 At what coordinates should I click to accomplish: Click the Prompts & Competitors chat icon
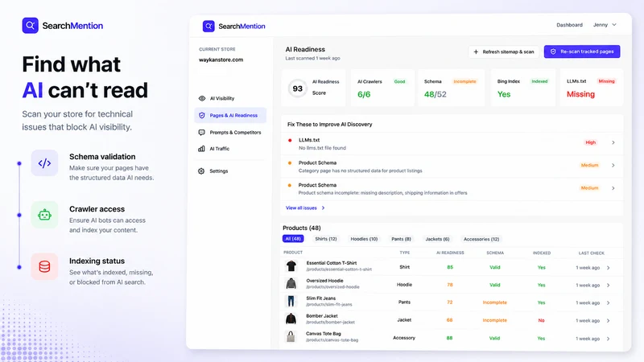(202, 133)
